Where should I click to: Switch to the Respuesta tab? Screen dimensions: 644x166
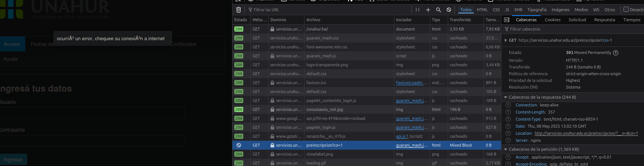pyautogui.click(x=604, y=20)
